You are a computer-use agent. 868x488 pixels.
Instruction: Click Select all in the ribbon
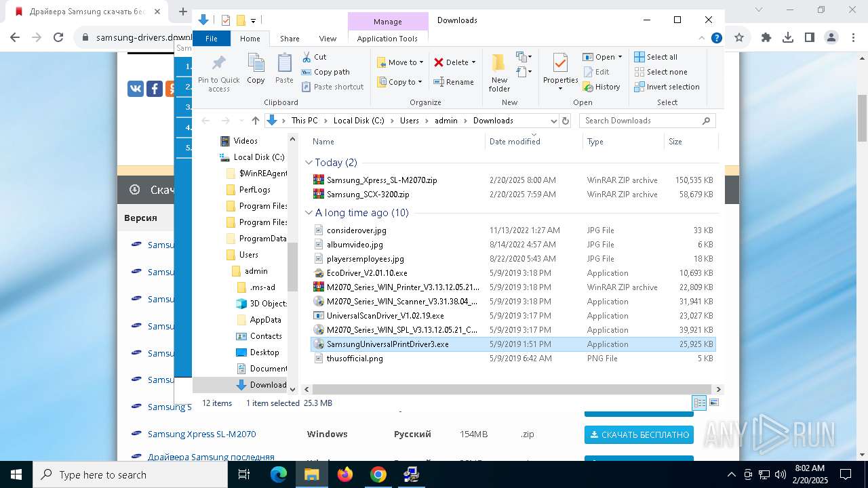656,57
